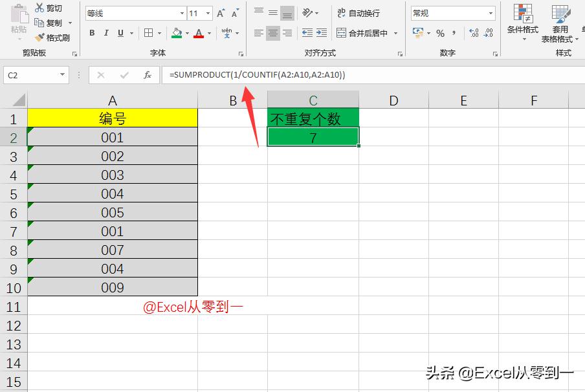
Task: Apply the Percent Style icon
Action: point(439,32)
